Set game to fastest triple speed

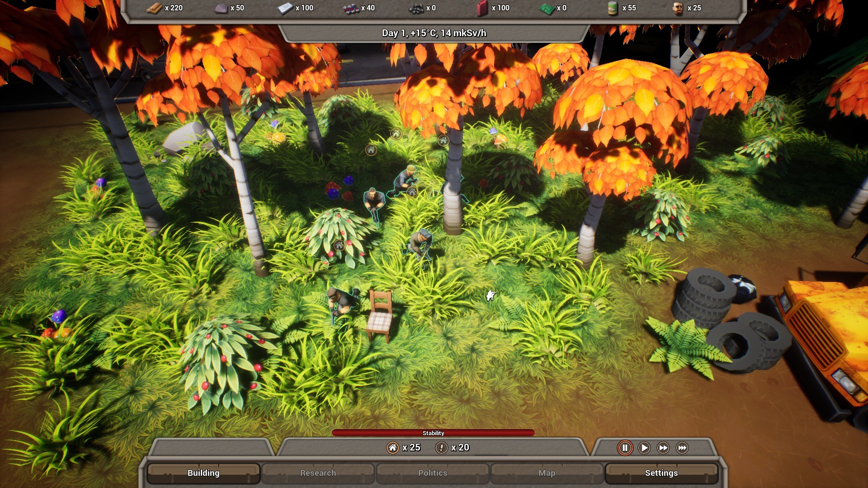682,448
